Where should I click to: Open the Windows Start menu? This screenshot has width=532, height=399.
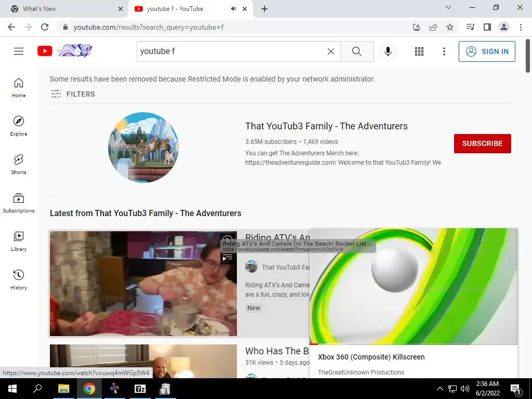[x=12, y=389]
